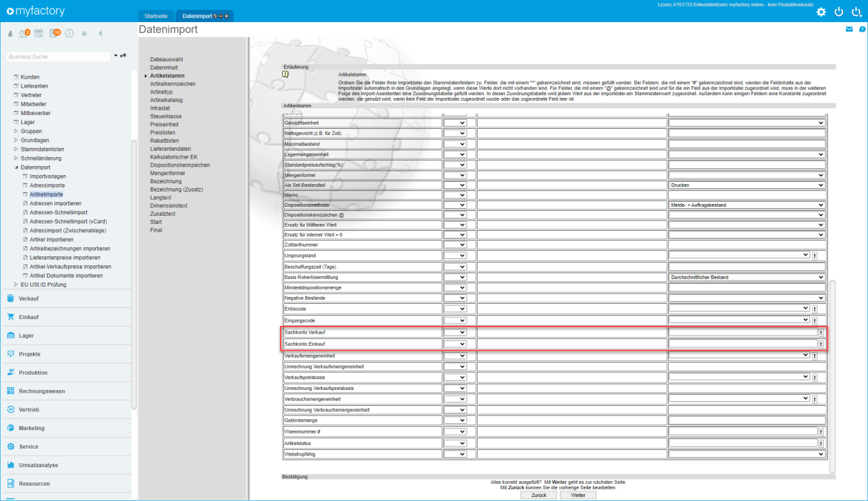The width and height of the screenshot is (868, 501).
Task: Switch to the Startseite tab
Action: (x=155, y=16)
